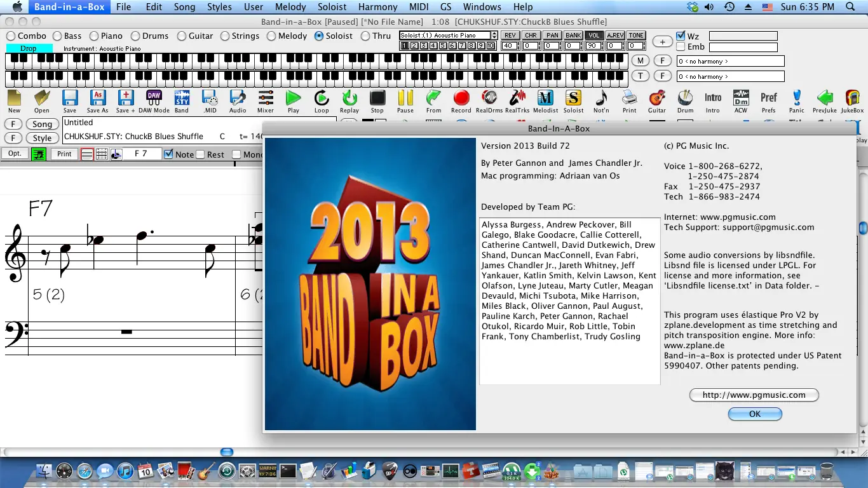Open the http://www.pgmusic.com link button
Viewport: 868px width, 488px height.
point(754,395)
